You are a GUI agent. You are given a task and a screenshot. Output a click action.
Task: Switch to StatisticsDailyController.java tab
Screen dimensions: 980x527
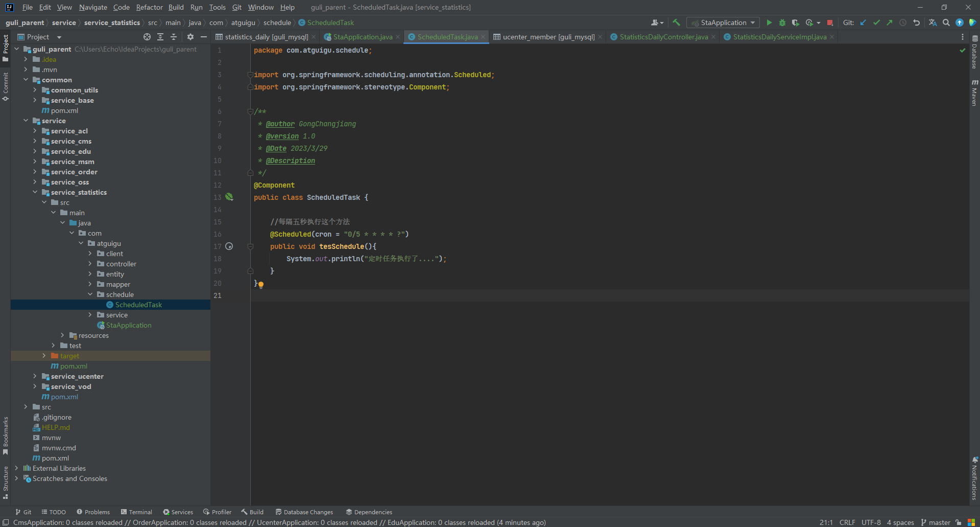(663, 37)
